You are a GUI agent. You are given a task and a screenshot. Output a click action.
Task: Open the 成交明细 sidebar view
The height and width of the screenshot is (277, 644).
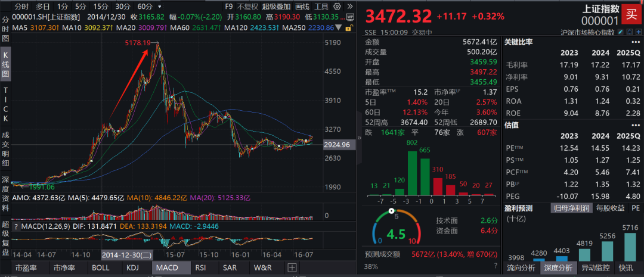pos(5,148)
